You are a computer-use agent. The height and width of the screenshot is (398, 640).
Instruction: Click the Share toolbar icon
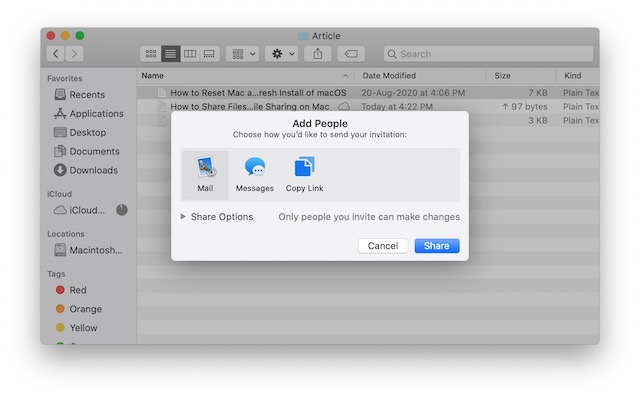click(x=318, y=54)
